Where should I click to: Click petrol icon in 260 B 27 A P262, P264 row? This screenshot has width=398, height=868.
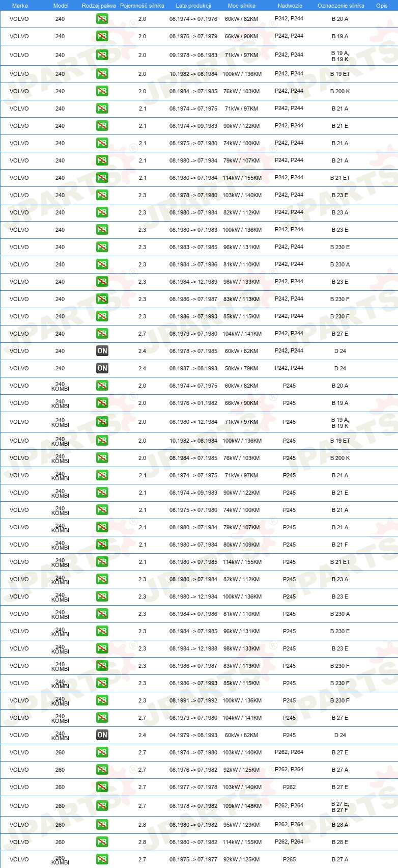coord(102,770)
